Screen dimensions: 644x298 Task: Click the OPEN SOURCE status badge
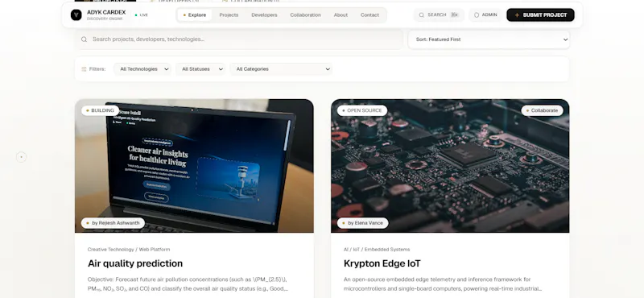point(362,110)
